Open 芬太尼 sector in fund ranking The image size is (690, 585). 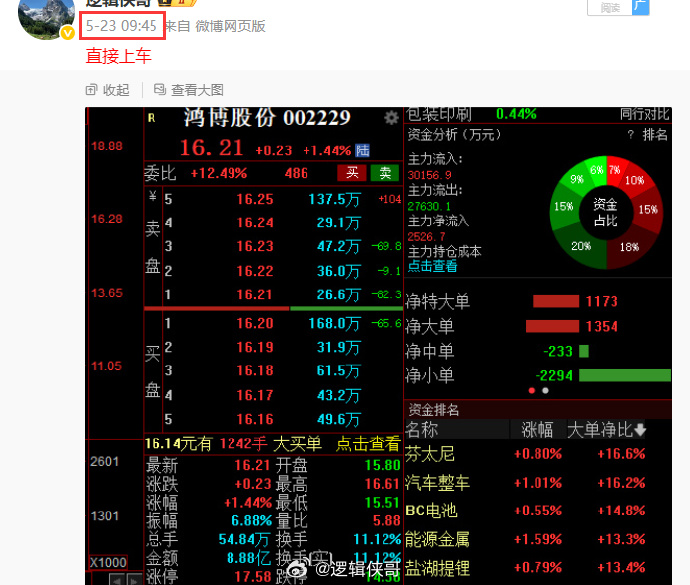coord(430,455)
